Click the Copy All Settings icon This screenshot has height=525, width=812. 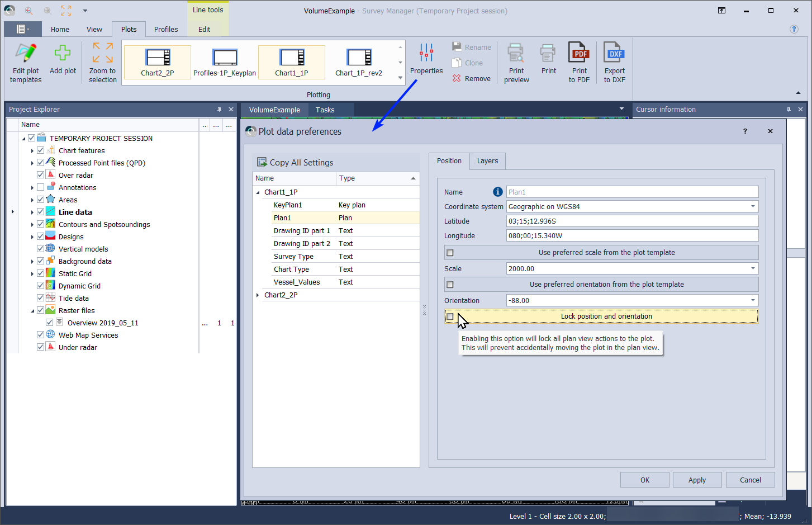coord(262,162)
